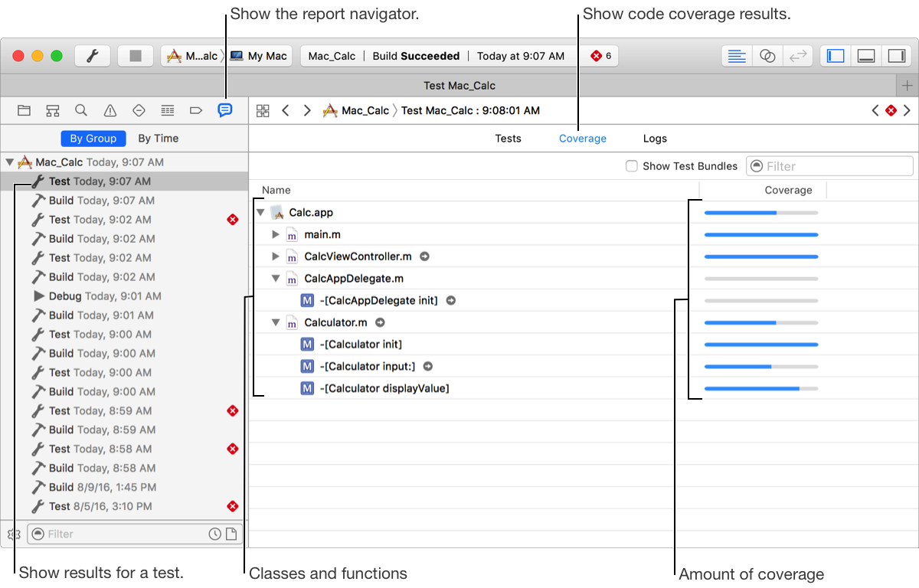
Task: Switch to the Coverage tab
Action: [583, 139]
